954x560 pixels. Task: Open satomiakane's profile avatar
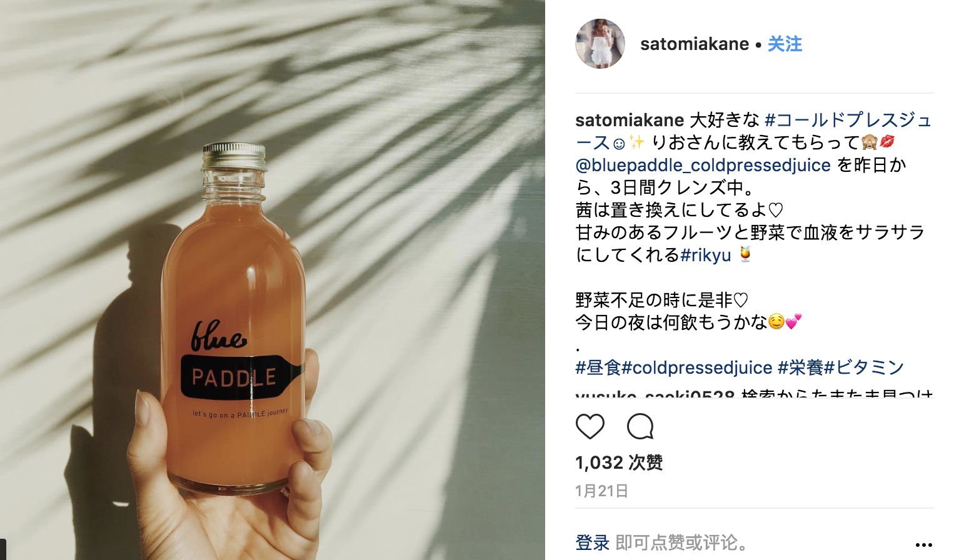(x=600, y=44)
